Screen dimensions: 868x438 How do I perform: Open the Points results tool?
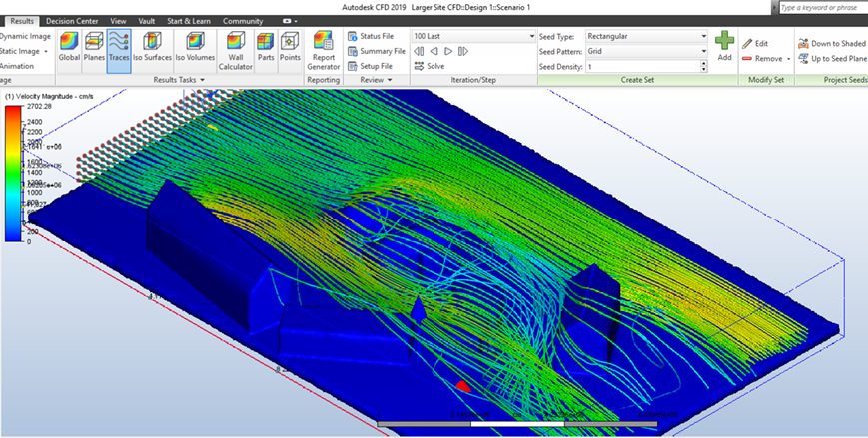coord(290,48)
